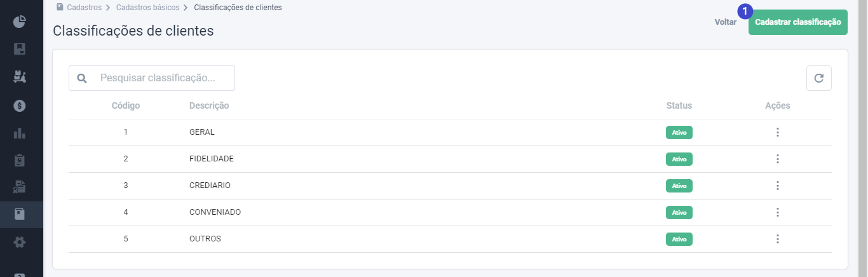Click the settings gear sidebar icon

click(20, 242)
